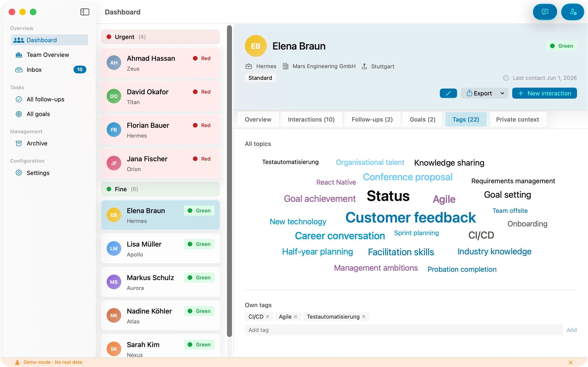This screenshot has height=367, width=588.
Task: Open the Private context tab
Action: coord(517,120)
